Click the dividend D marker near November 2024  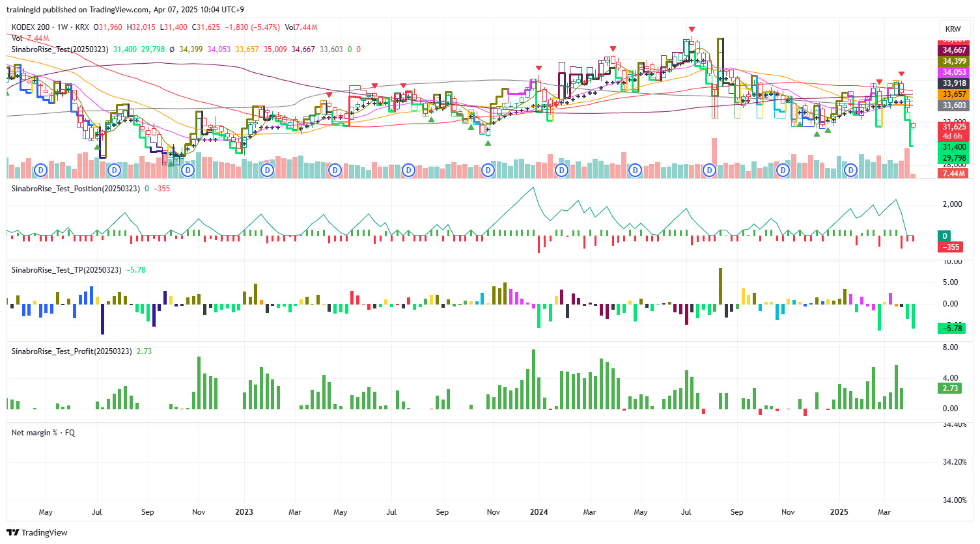coord(783,170)
